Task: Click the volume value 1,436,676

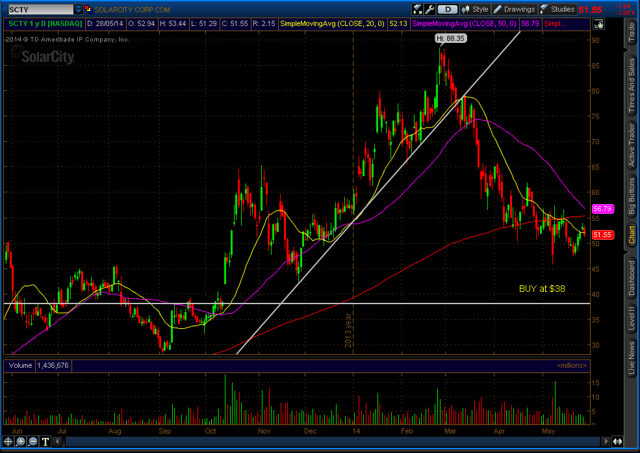Action: coord(53,365)
